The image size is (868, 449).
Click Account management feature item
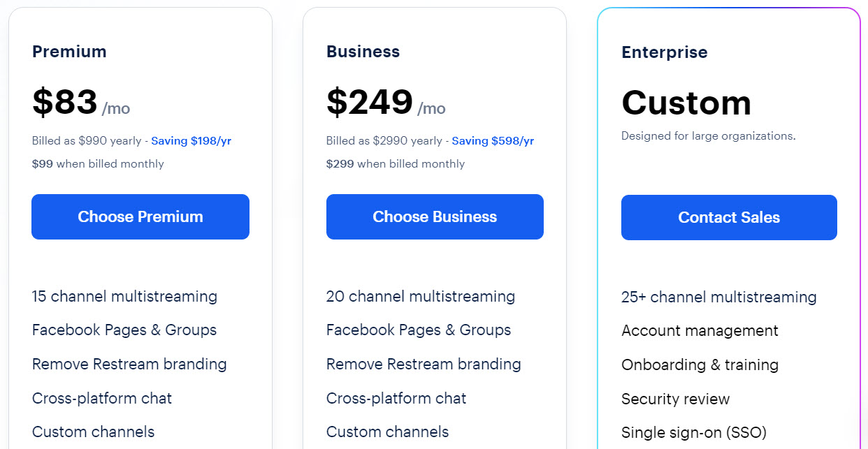[700, 330]
